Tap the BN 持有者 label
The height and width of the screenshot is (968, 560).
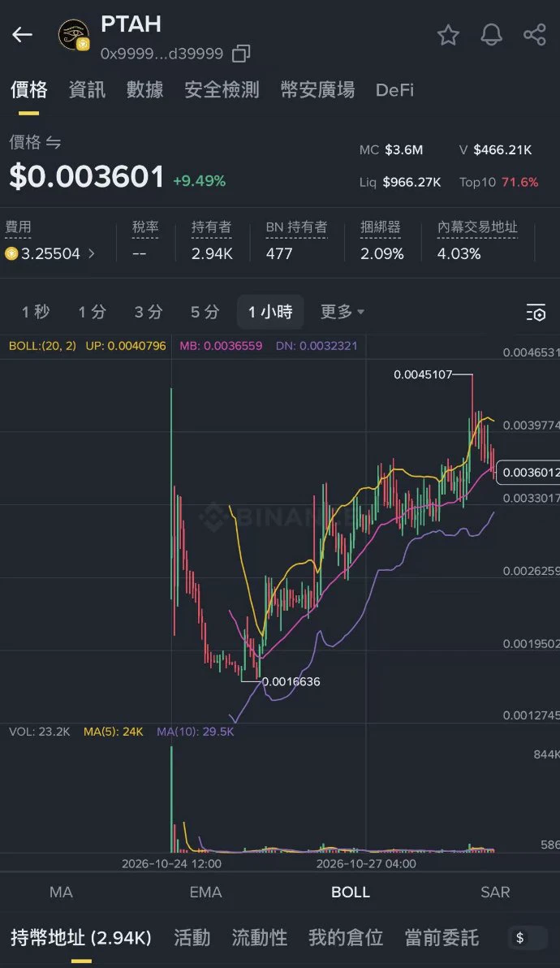pyautogui.click(x=297, y=227)
